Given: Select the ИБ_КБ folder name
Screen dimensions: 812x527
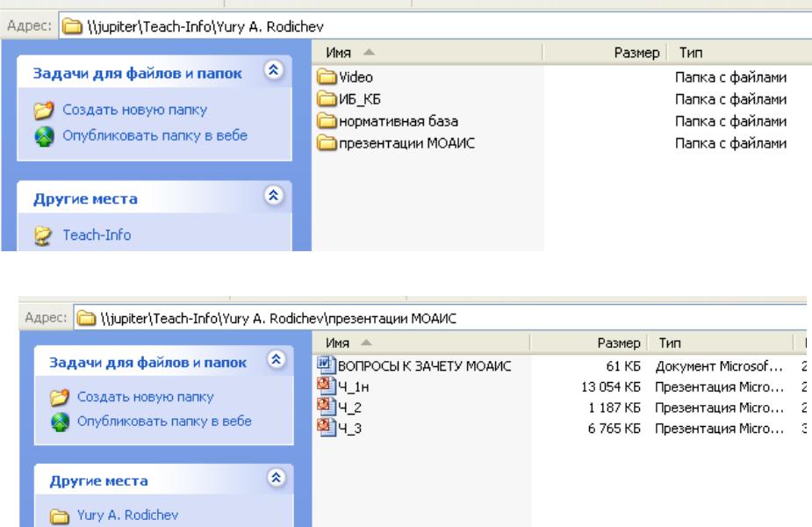Looking at the screenshot, I should pos(360,99).
